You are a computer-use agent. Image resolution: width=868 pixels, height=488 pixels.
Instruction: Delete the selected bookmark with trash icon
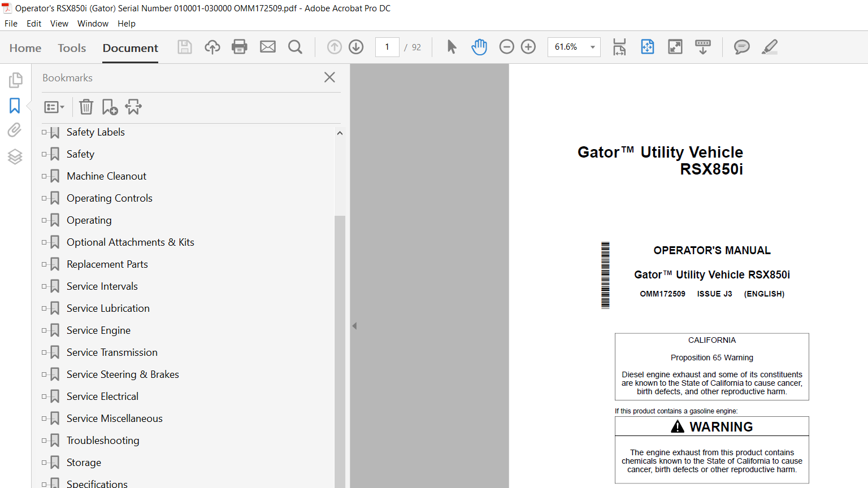[x=86, y=107]
